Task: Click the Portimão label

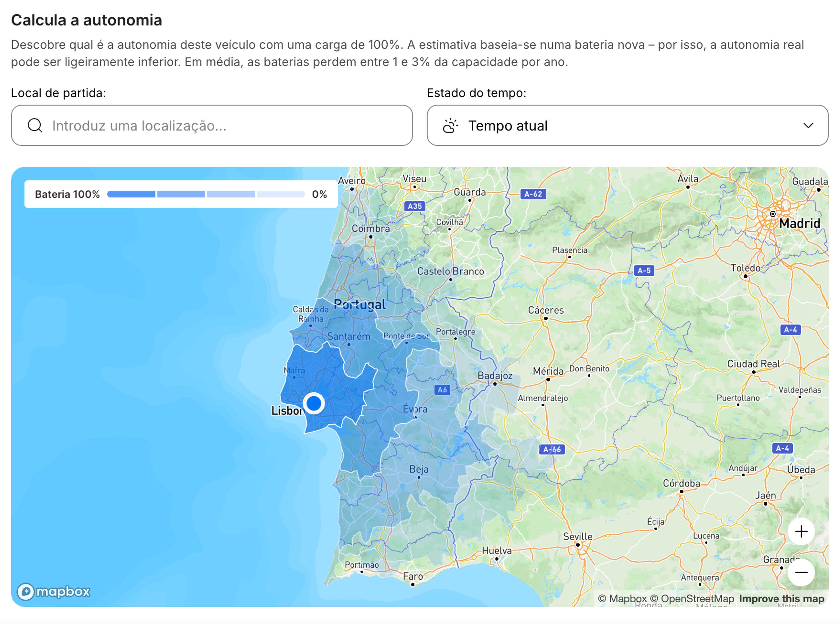Action: tap(361, 565)
